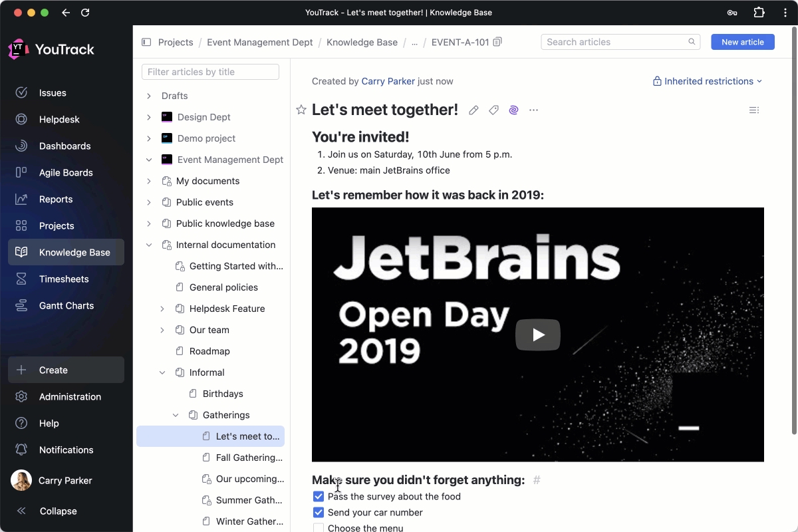Click the pencil edit article icon
Screen dimensions: 798x532
473,110
